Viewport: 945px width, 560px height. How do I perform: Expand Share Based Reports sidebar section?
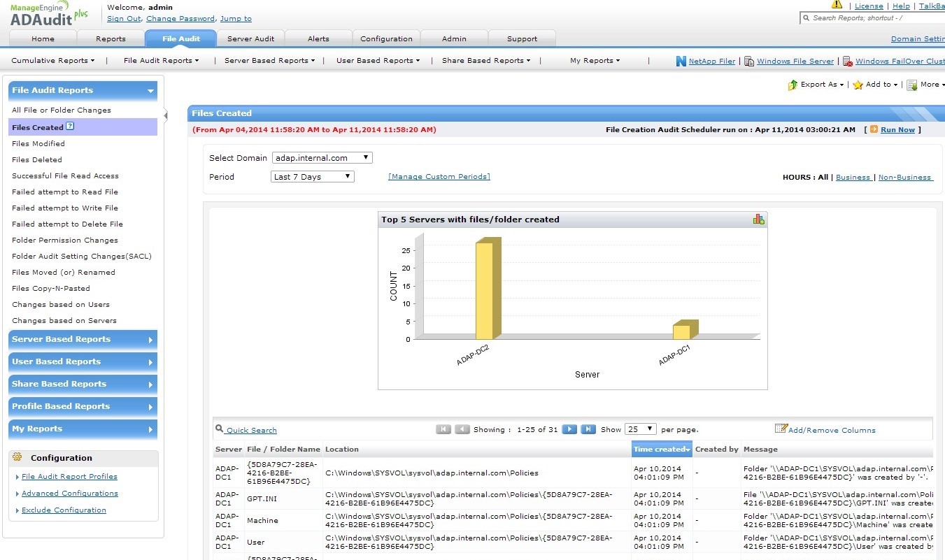83,385
